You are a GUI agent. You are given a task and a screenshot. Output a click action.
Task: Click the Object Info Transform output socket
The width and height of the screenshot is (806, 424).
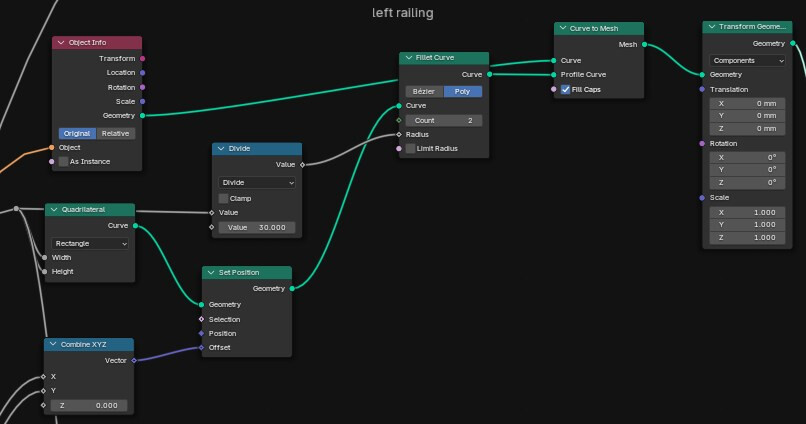pyautogui.click(x=142, y=59)
